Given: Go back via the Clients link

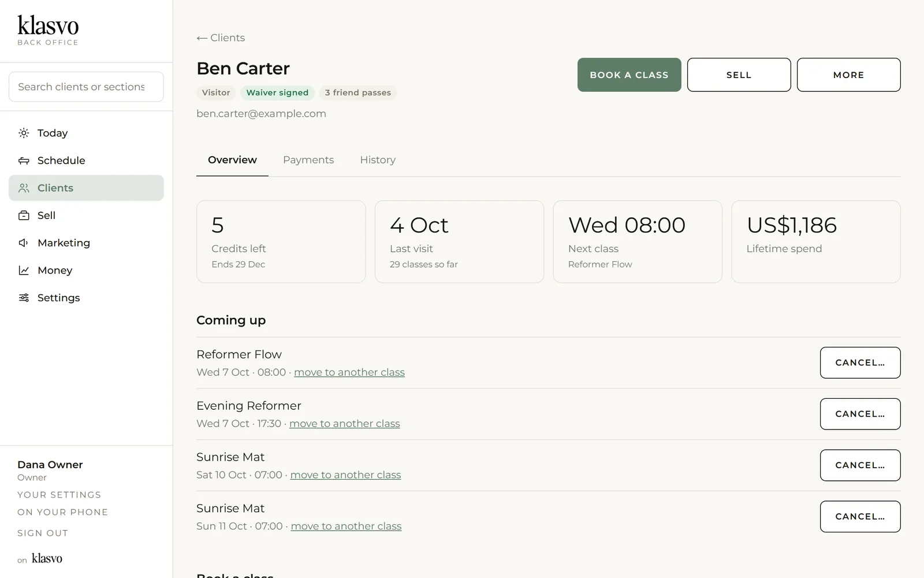Looking at the screenshot, I should [x=221, y=38].
